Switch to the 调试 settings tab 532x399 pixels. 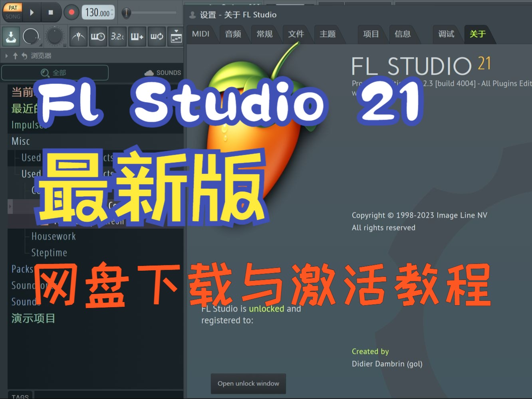click(x=446, y=34)
